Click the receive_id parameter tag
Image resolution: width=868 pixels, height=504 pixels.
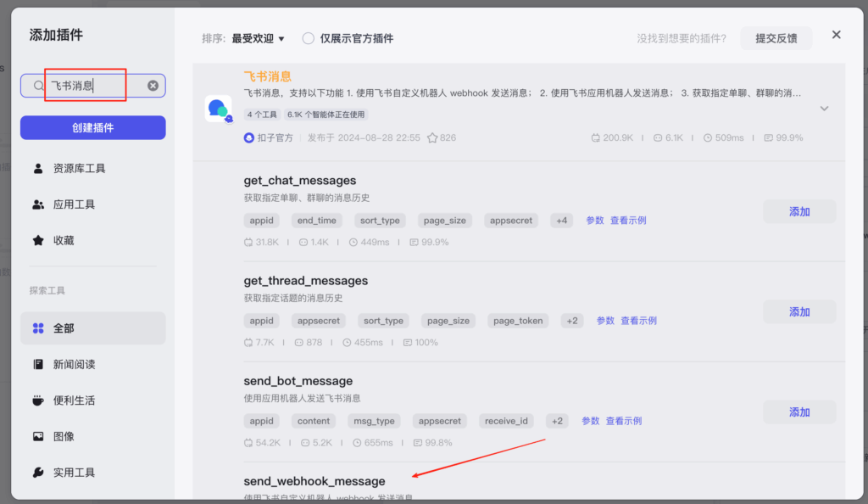506,421
